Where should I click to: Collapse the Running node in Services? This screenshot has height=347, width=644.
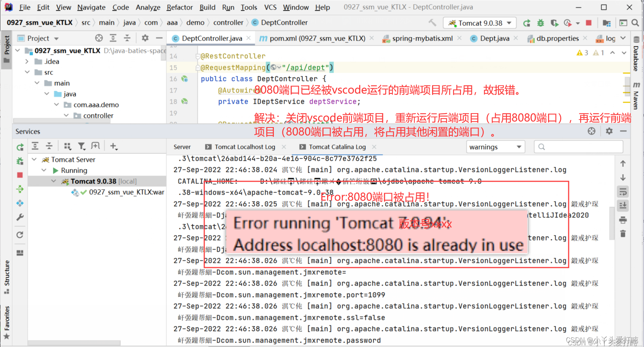point(44,170)
